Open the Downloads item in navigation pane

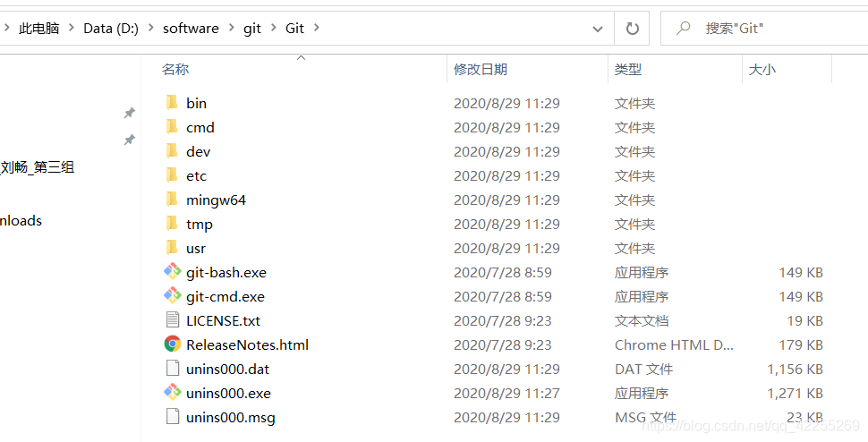[21, 221]
